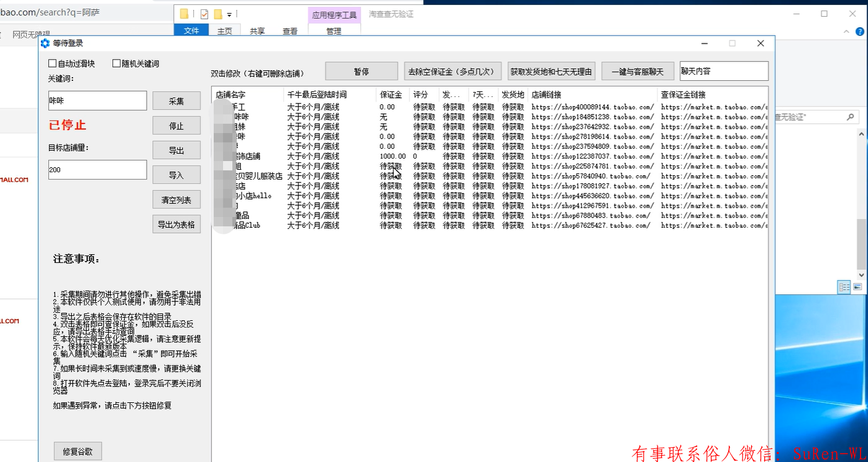Click the 发货地 column header
Screen dimensions: 868x462
(x=513, y=95)
